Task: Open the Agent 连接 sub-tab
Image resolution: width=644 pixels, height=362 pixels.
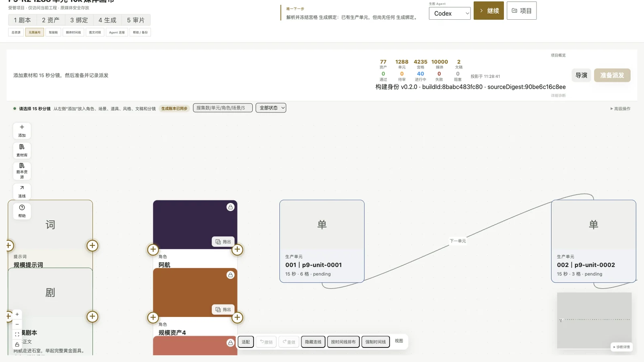Action: click(117, 32)
